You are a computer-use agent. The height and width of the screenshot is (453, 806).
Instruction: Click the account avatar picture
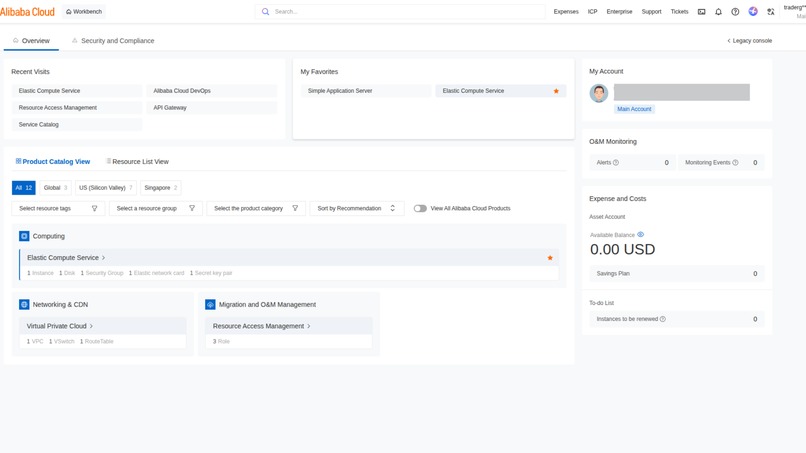coord(598,93)
